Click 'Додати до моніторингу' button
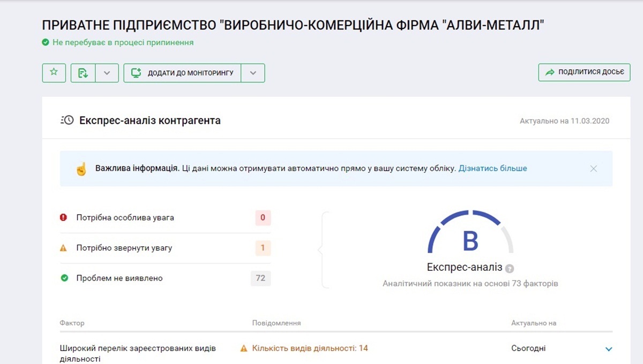Screen dimensions: 643x364 tap(183, 73)
